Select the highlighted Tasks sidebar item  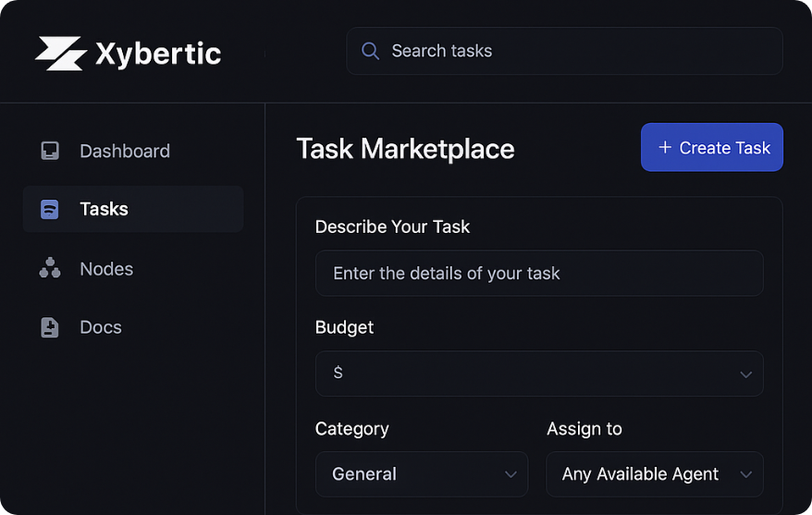[133, 209]
